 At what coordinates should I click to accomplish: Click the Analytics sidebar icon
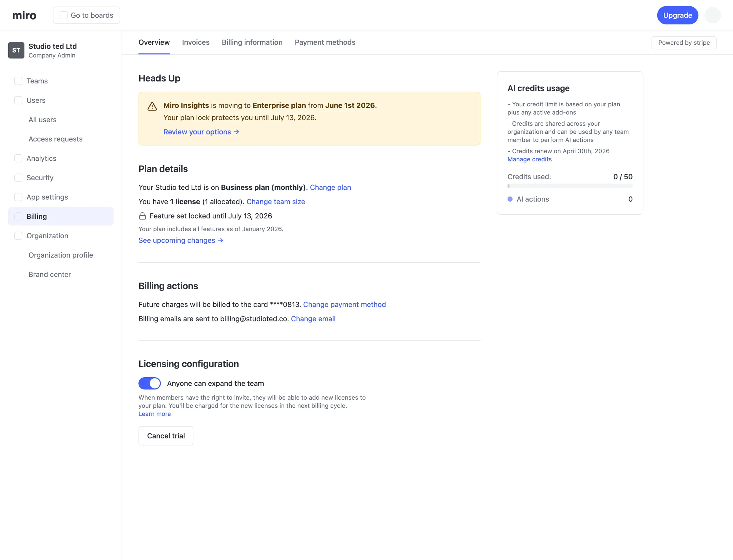tap(18, 158)
